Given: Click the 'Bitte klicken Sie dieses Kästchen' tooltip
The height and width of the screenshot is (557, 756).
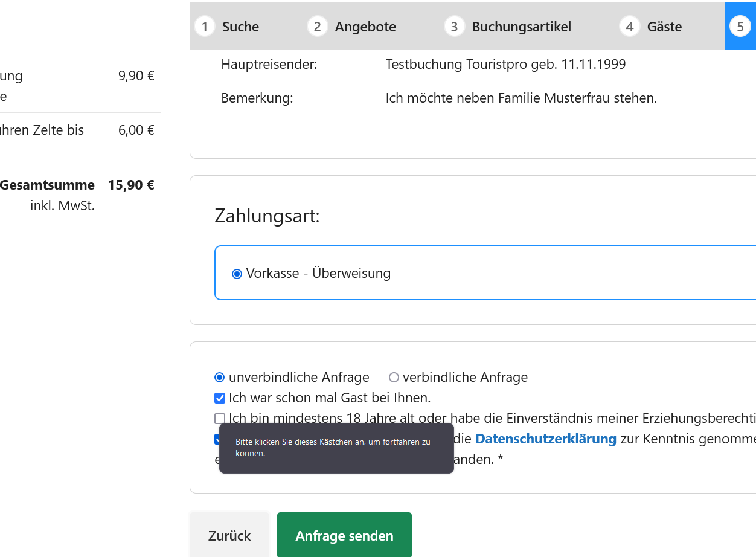Looking at the screenshot, I should pos(336,448).
